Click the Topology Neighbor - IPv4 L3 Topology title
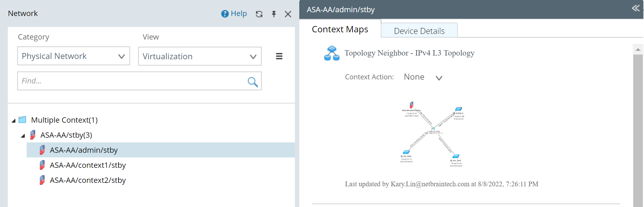 (x=409, y=53)
